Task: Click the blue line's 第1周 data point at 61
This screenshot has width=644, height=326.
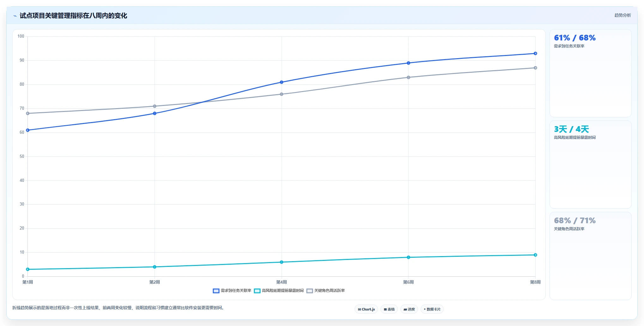Action: (28, 130)
